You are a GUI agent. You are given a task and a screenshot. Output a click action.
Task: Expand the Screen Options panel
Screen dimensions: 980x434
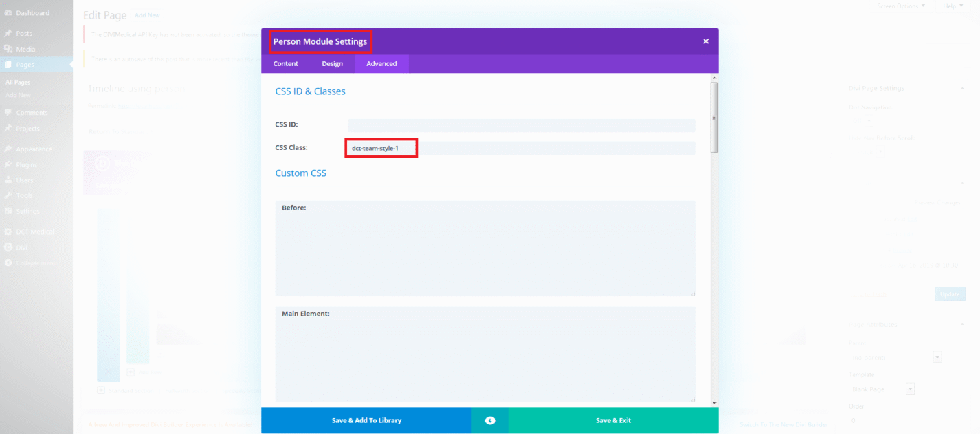pyautogui.click(x=902, y=6)
